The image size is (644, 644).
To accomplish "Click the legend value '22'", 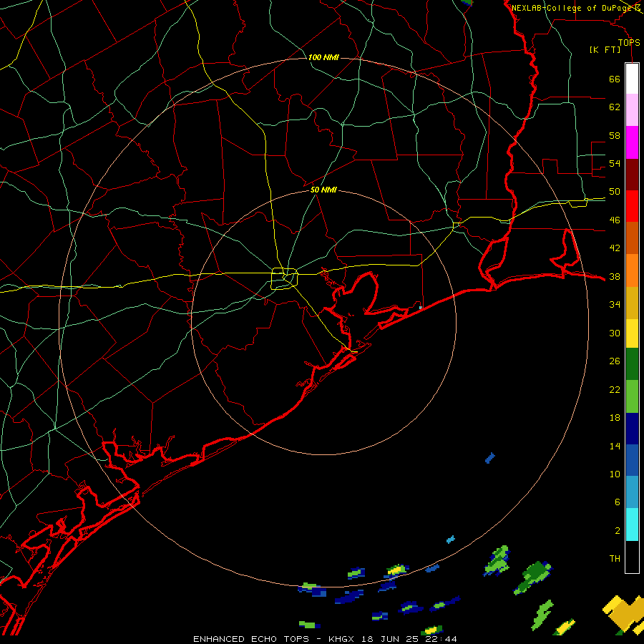I will (615, 390).
